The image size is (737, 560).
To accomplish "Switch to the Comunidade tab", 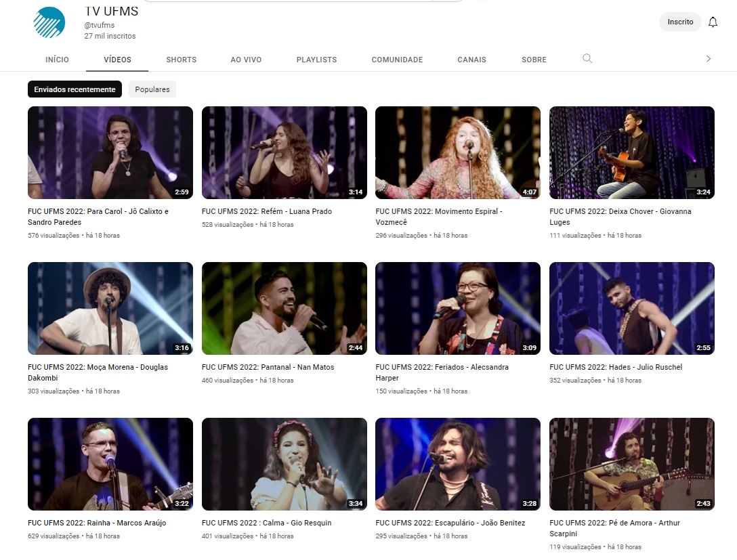I will [397, 60].
